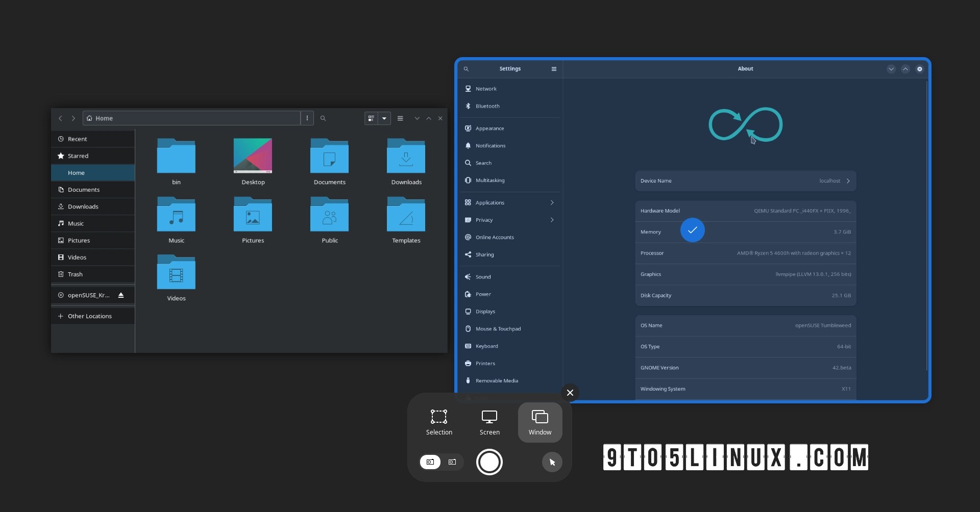Open Mouse & Touchpad settings
The image size is (980, 512).
pyautogui.click(x=510, y=329)
